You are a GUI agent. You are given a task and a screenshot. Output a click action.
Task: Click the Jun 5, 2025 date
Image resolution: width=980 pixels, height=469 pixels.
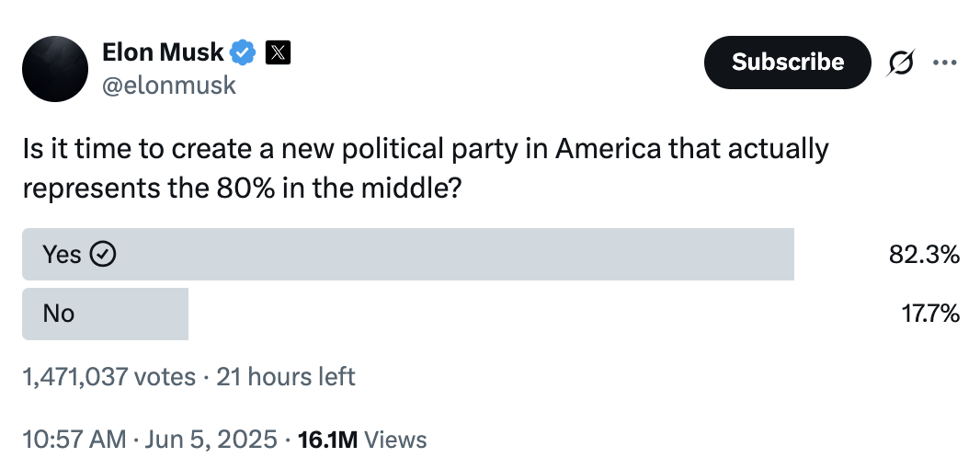[210, 440]
